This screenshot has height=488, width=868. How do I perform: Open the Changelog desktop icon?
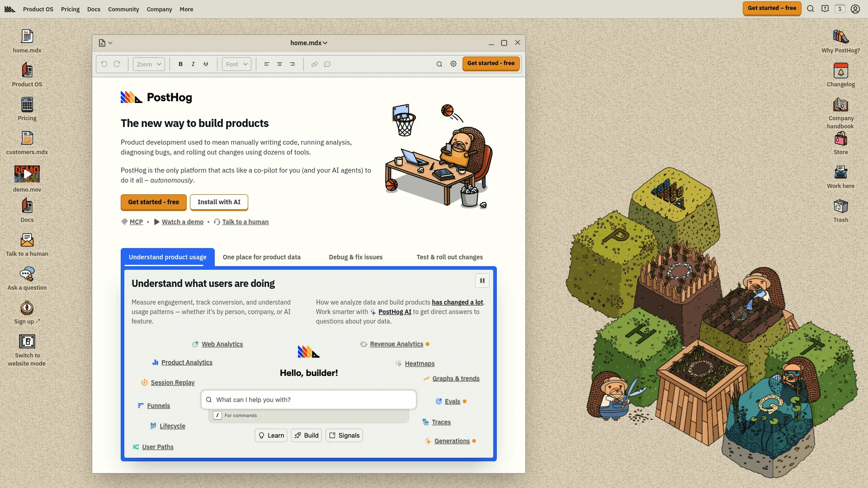coord(840,71)
